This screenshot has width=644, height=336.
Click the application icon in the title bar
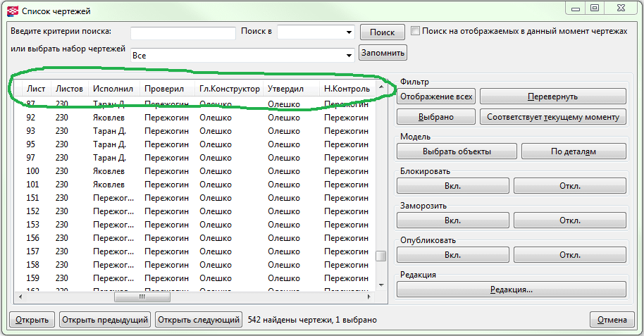(x=13, y=11)
